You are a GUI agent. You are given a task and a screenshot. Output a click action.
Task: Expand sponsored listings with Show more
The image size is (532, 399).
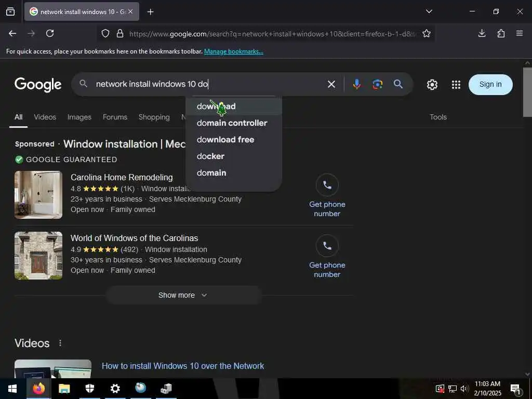[x=183, y=295]
